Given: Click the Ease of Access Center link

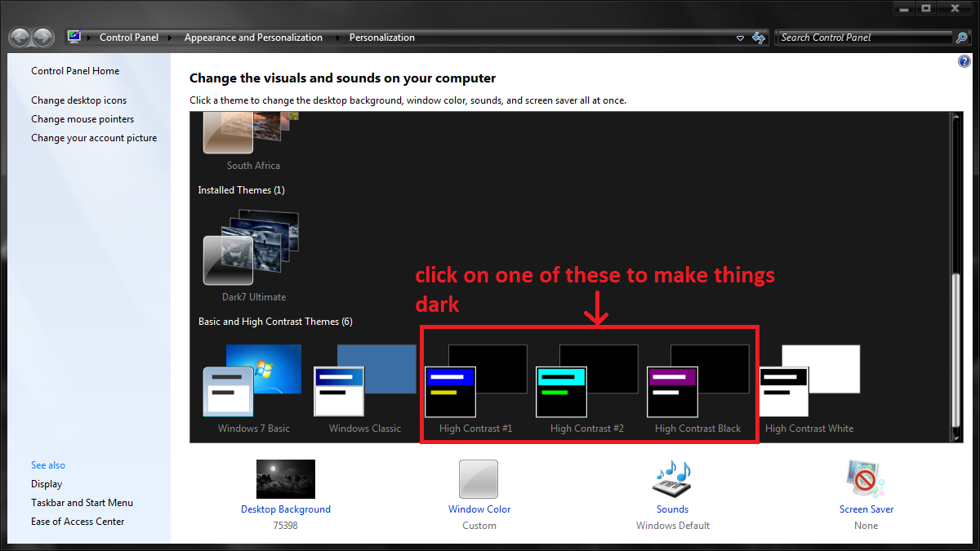Looking at the screenshot, I should 78,522.
